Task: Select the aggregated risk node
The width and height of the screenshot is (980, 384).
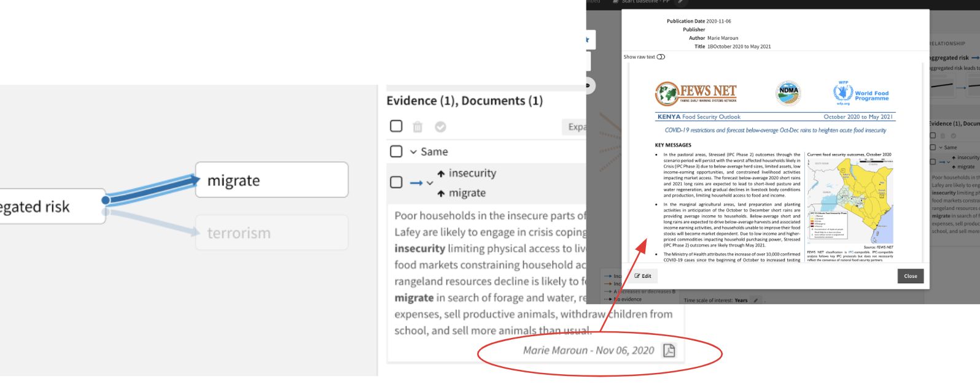Action: [53, 206]
